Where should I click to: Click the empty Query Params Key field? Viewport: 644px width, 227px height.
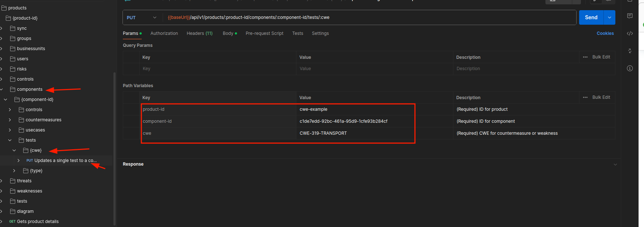coord(218,69)
